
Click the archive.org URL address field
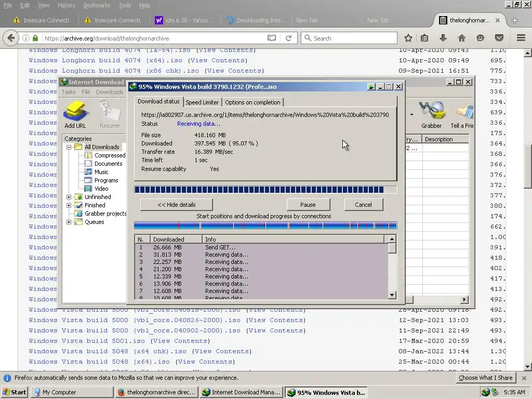[x=153, y=38]
